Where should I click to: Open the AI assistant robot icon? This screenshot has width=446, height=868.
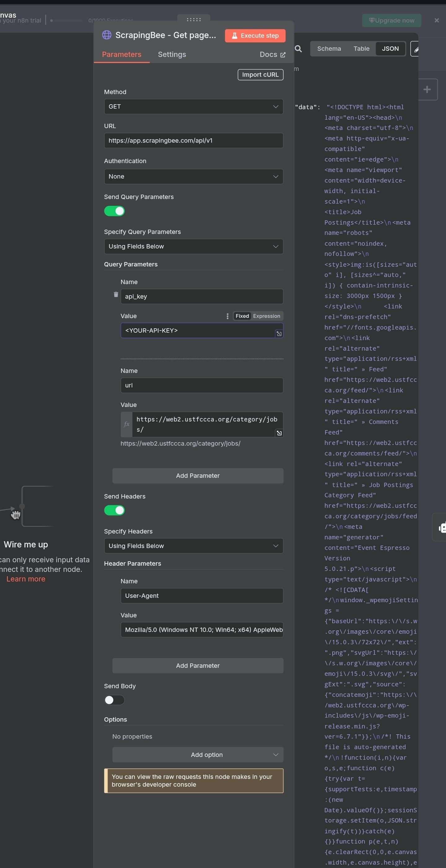[442, 527]
